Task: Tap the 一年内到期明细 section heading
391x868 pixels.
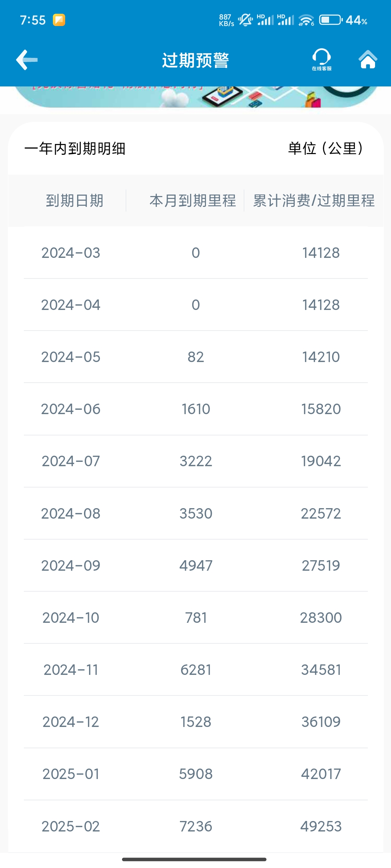Action: (75, 148)
